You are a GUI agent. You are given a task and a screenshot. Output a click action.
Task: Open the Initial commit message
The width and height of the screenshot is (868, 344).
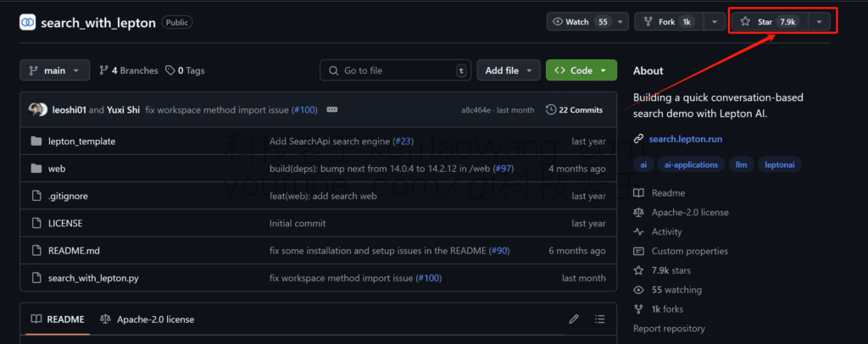[x=298, y=224]
